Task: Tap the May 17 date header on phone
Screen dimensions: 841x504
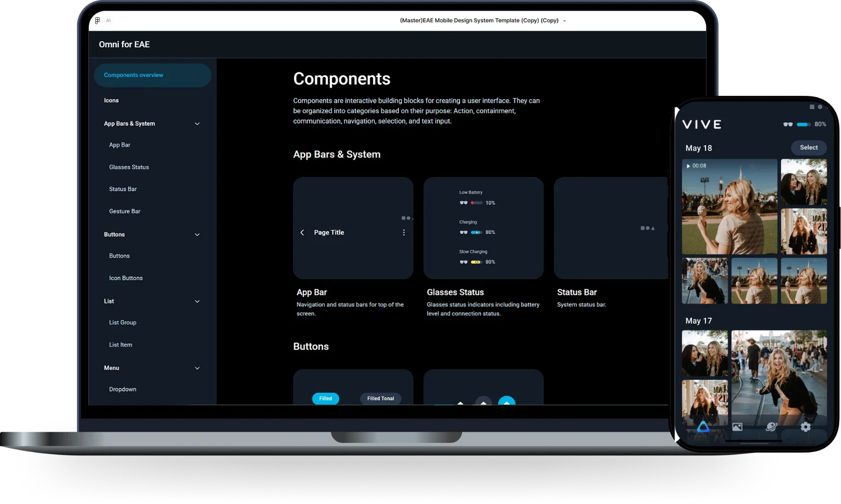Action: [698, 321]
